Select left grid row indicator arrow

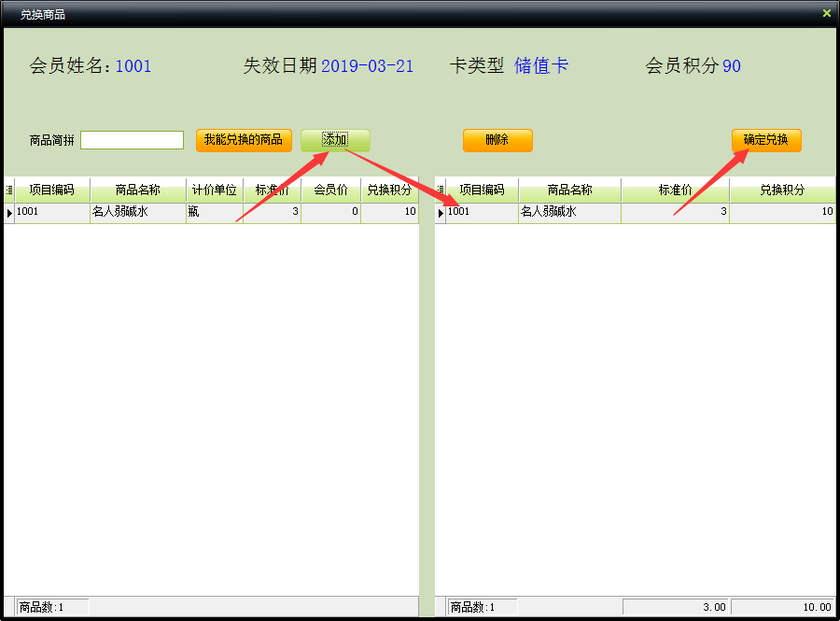pos(9,213)
